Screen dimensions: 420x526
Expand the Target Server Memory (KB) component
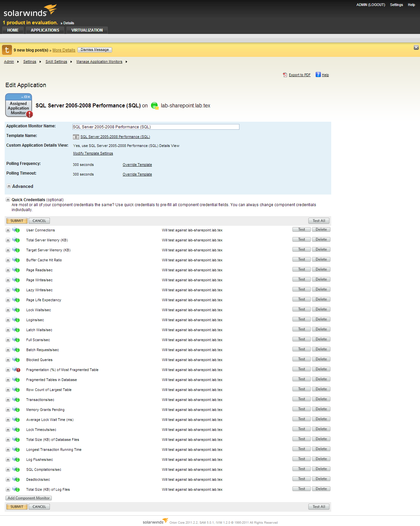pos(8,250)
